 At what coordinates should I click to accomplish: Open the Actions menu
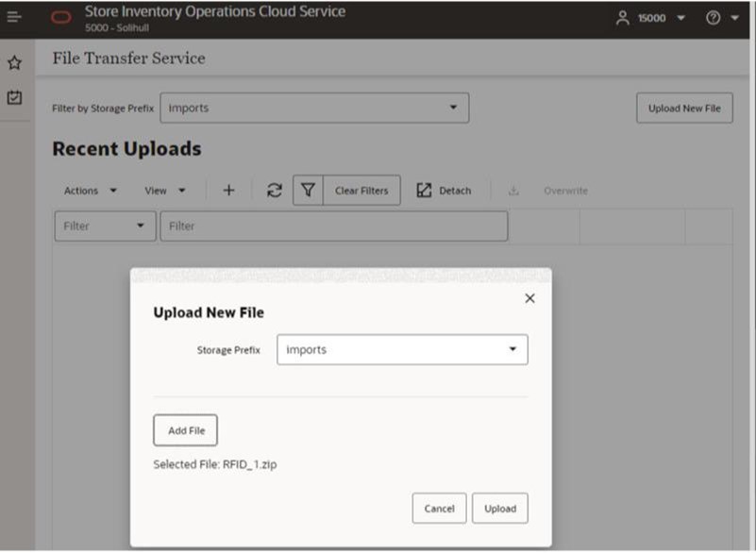coord(91,191)
